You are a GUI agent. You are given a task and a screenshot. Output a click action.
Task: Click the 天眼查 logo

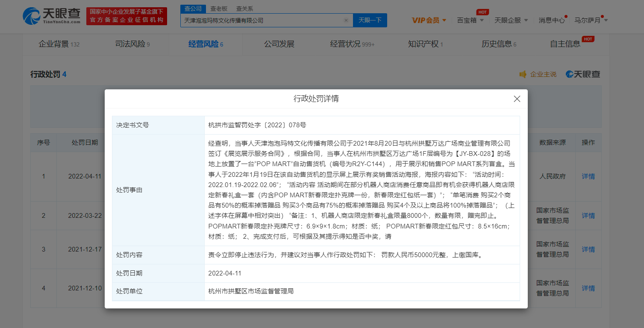[52, 16]
